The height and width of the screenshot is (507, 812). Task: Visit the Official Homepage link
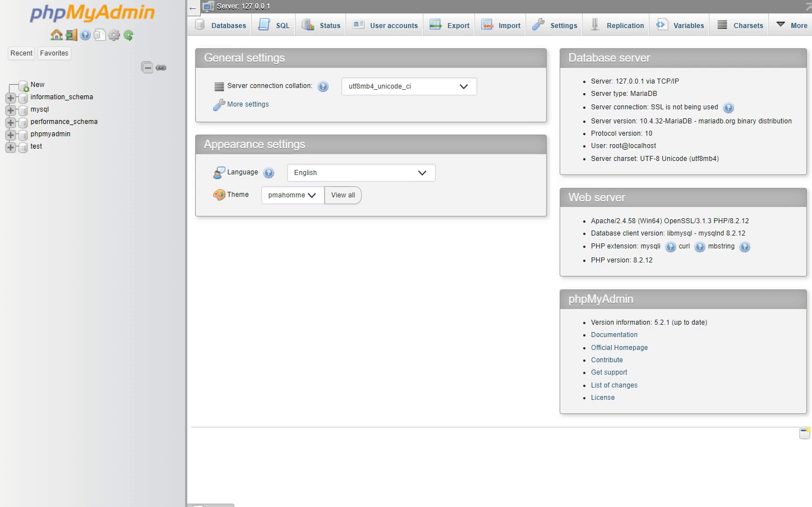(x=619, y=348)
